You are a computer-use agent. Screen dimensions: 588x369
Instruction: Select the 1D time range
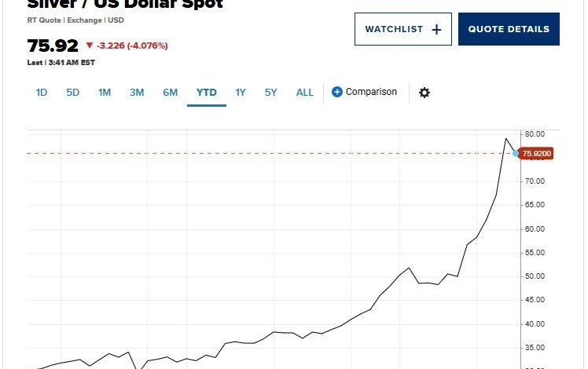coord(42,93)
